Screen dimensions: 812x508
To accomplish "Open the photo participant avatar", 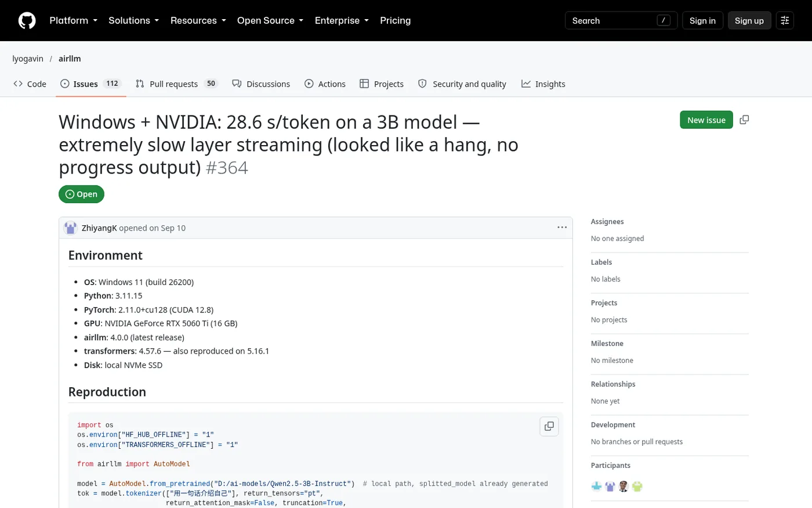I will pos(623,487).
